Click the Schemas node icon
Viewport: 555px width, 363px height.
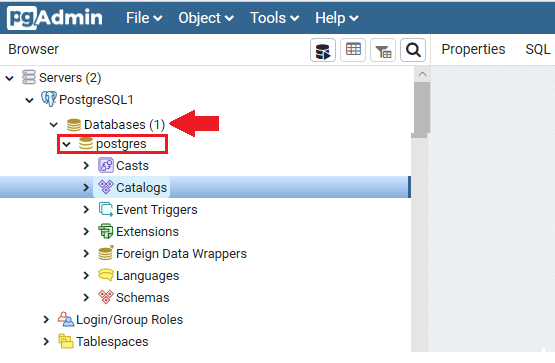[x=105, y=297]
